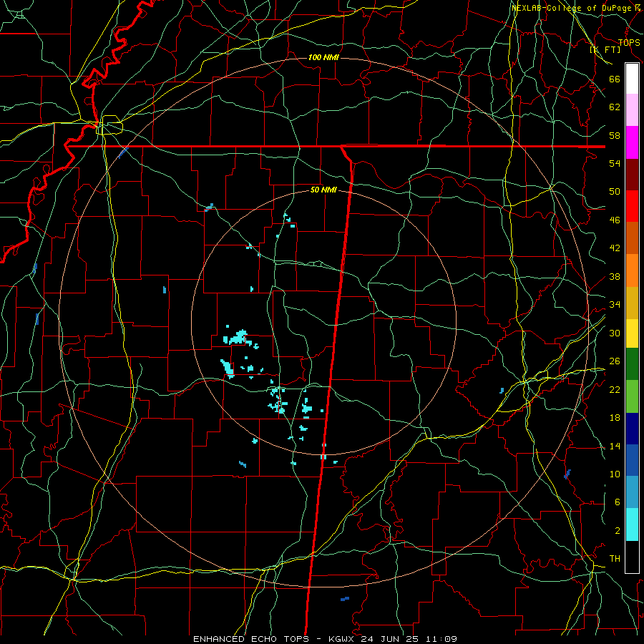Click the gold 38 kft legend swatch
Viewport: 644px width, 644px height.
(x=632, y=303)
